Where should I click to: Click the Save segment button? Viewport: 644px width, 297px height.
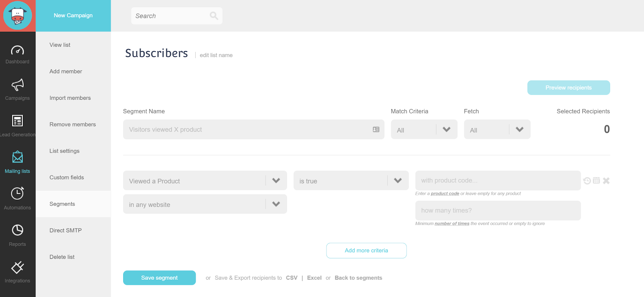(x=159, y=278)
